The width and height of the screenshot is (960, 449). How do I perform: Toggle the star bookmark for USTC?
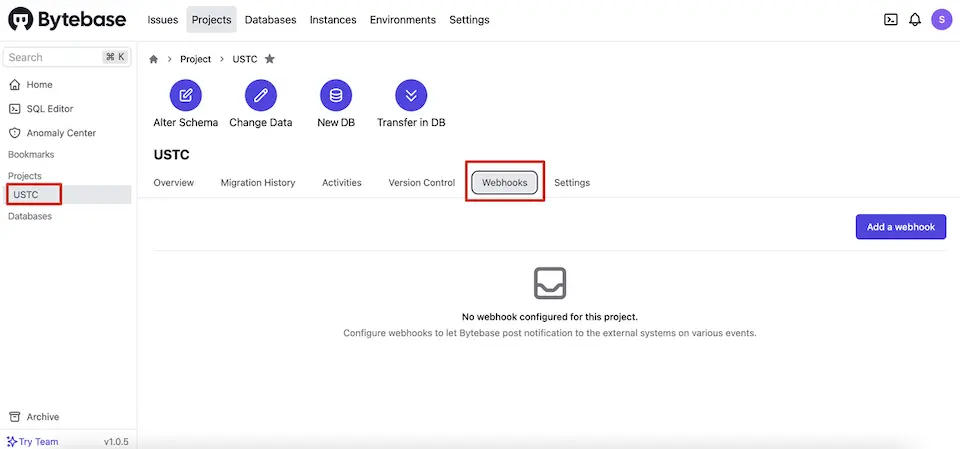269,59
